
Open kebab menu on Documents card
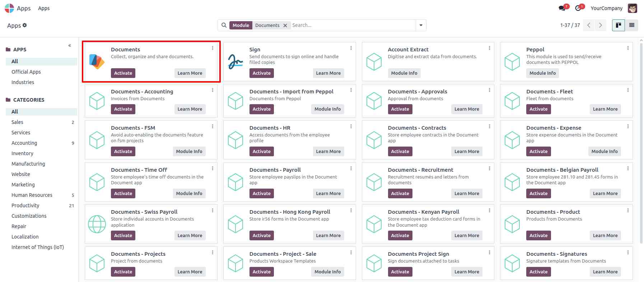pos(213,48)
